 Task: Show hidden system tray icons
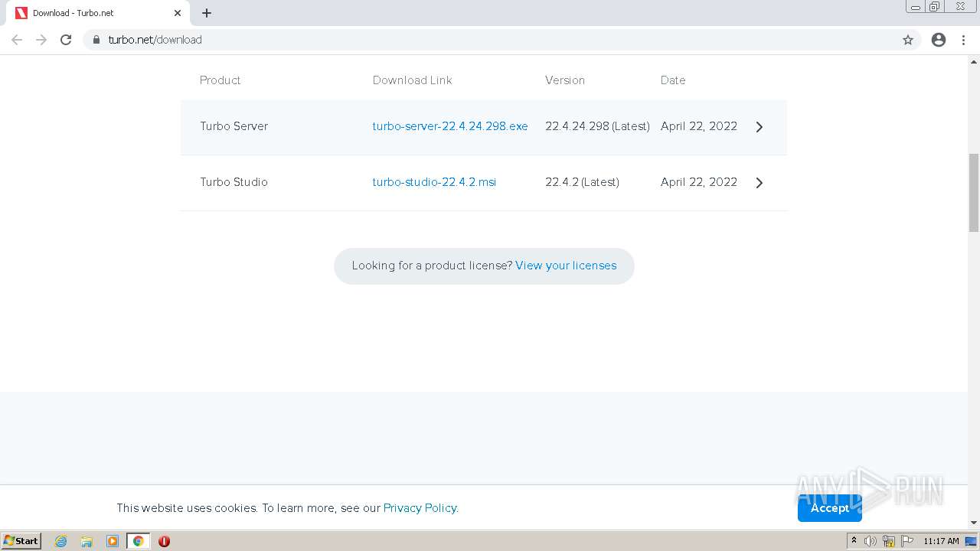[x=854, y=541]
